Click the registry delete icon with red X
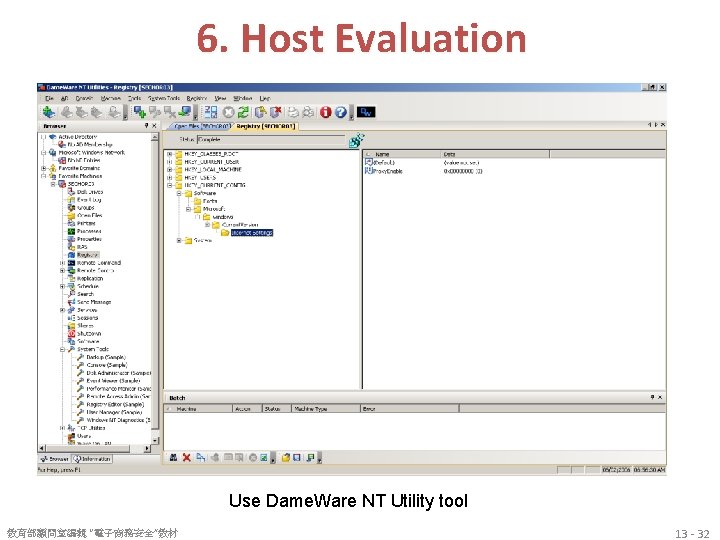 tap(276, 112)
